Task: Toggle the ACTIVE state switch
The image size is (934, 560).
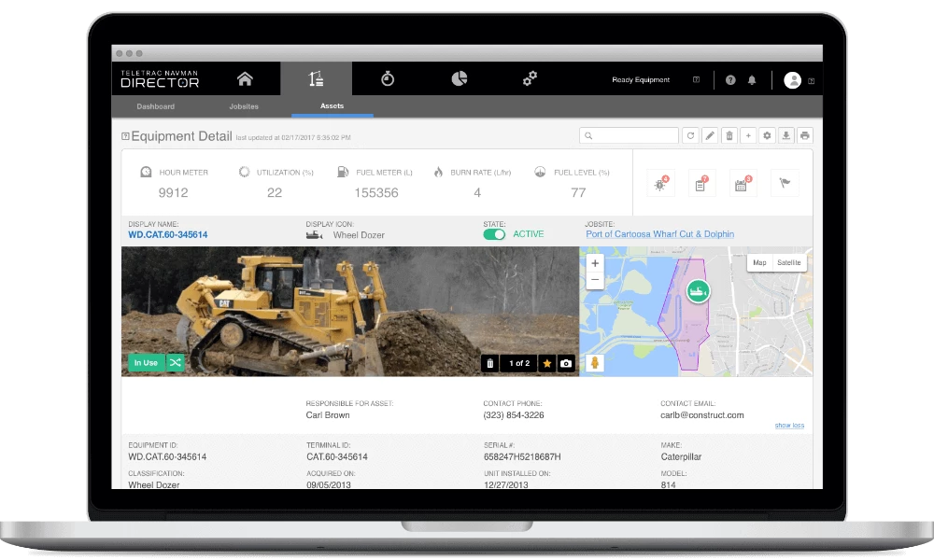Action: [494, 234]
